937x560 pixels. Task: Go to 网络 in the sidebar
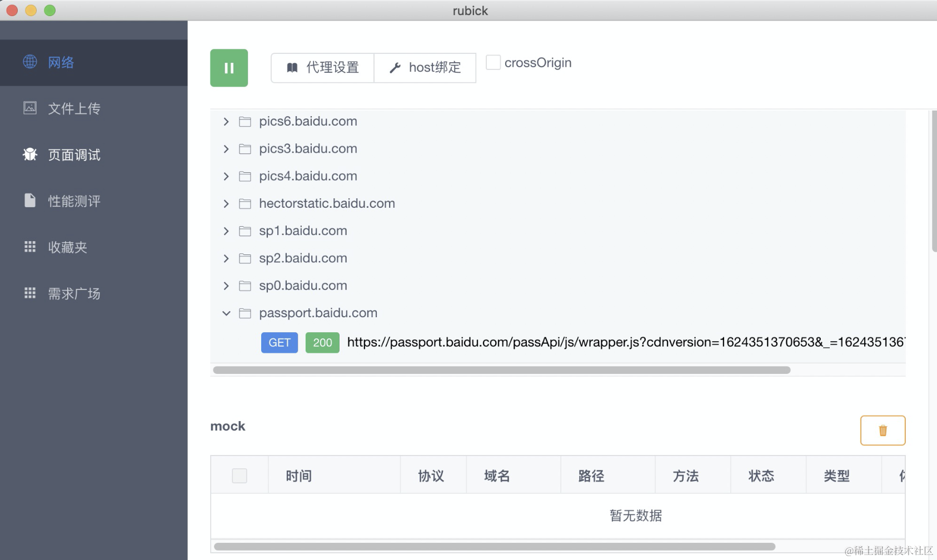pos(93,62)
